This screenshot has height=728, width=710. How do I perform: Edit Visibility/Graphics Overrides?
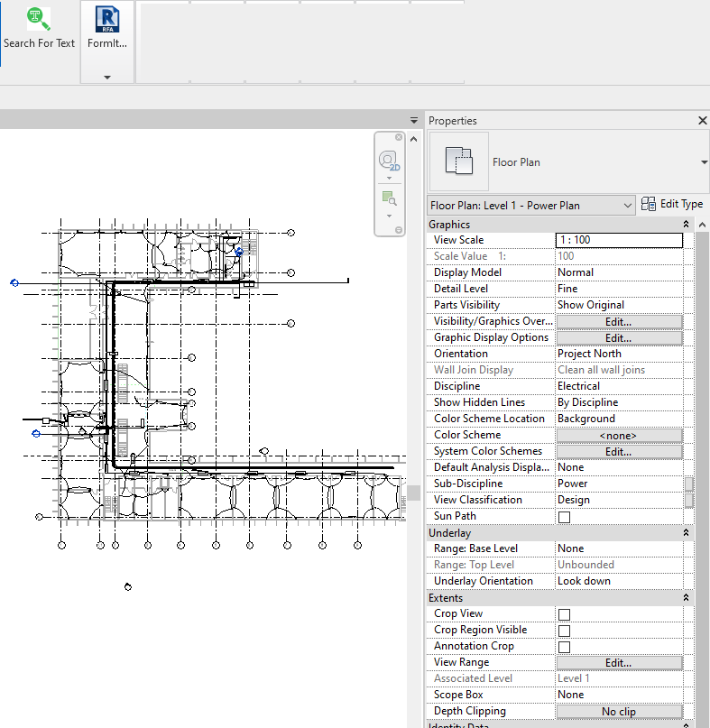[618, 321]
